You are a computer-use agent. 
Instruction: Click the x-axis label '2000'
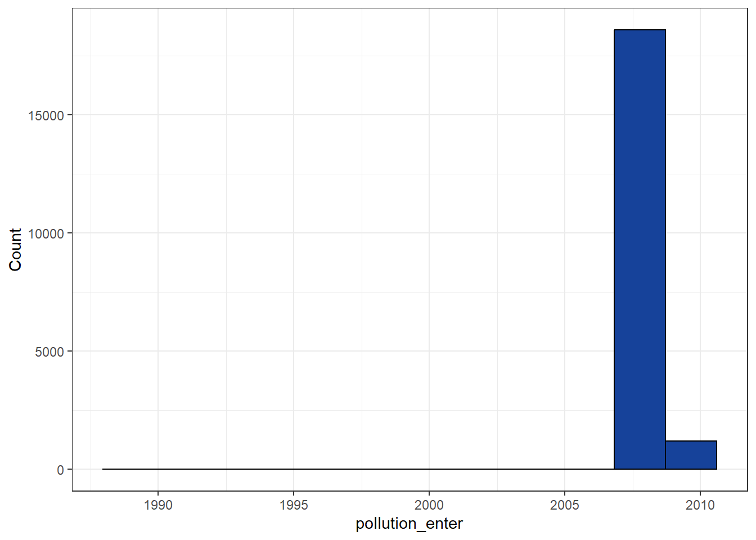[429, 505]
